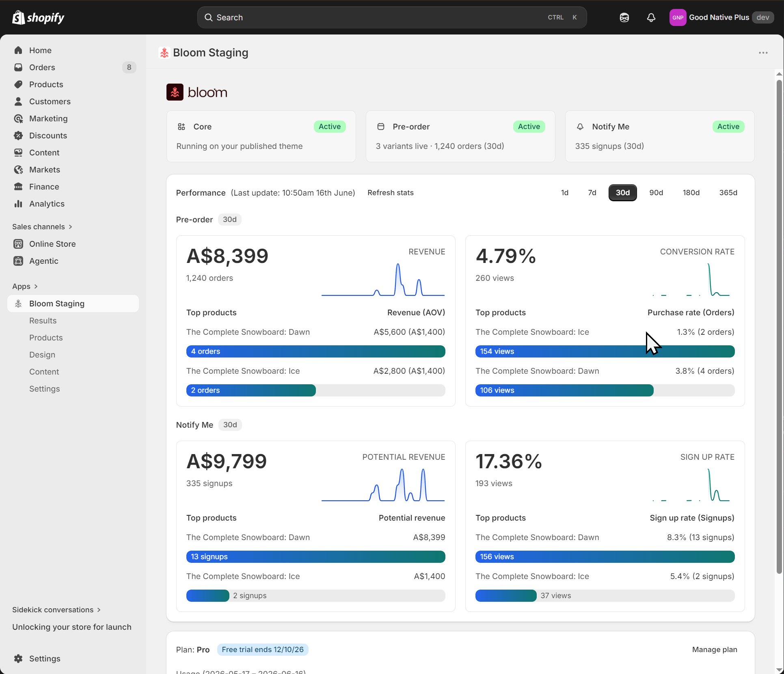The height and width of the screenshot is (674, 784).
Task: Expand Sales channels section
Action: point(42,227)
